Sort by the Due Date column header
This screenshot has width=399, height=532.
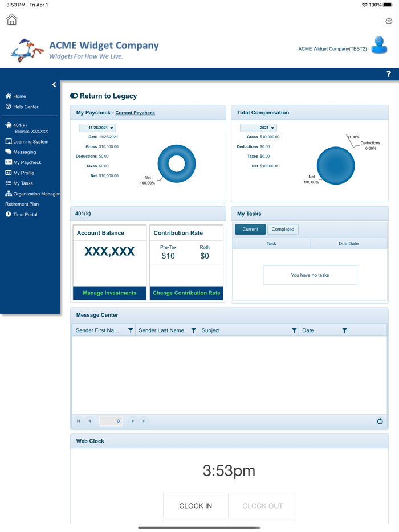[x=348, y=244]
